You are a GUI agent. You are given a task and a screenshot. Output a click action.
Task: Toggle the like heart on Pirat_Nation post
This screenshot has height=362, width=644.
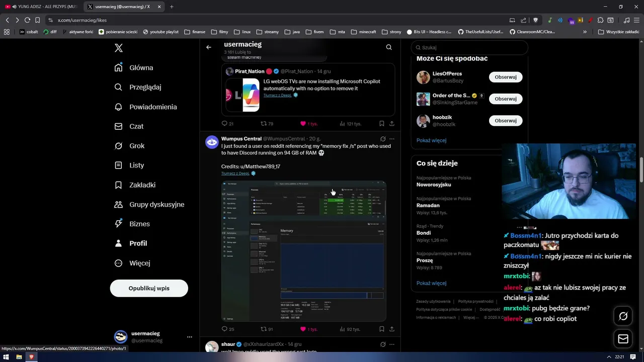click(x=303, y=124)
